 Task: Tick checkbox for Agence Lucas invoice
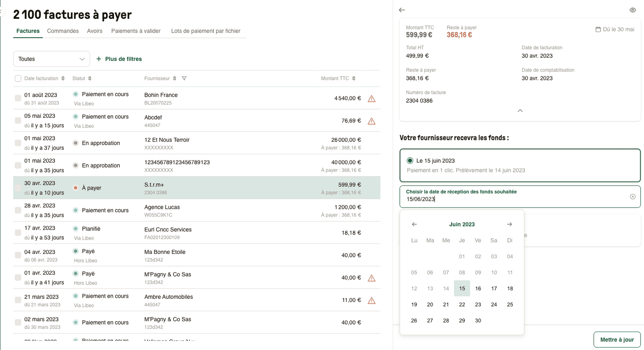click(x=18, y=210)
